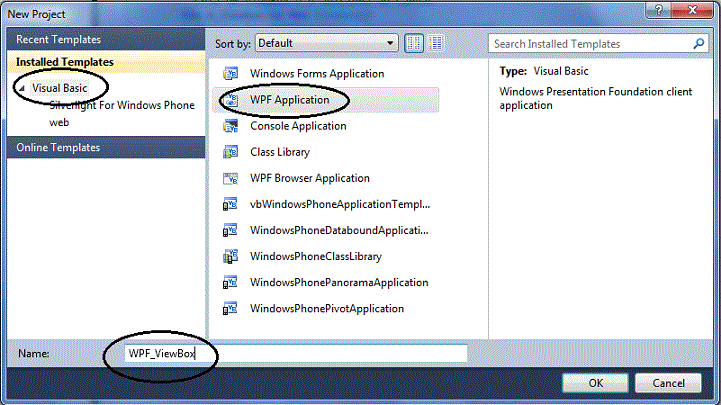Viewport: 721px width, 405px height.
Task: Click the OK button
Action: tap(595, 383)
